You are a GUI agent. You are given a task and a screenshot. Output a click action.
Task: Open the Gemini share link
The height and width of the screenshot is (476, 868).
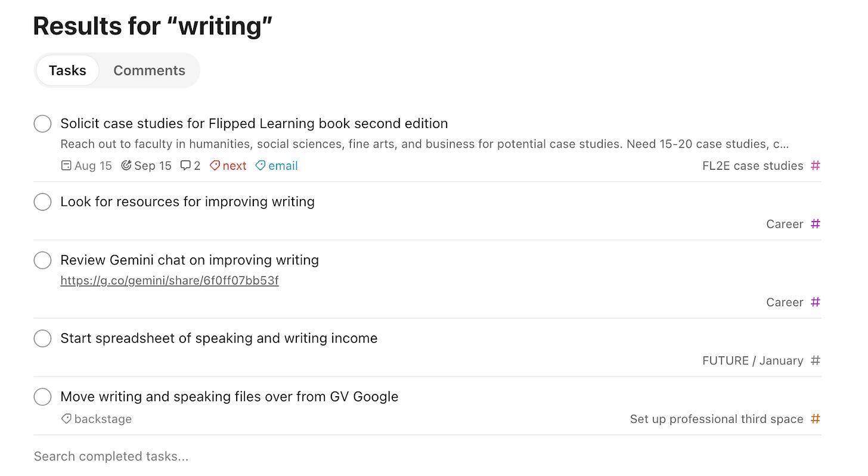tap(169, 280)
